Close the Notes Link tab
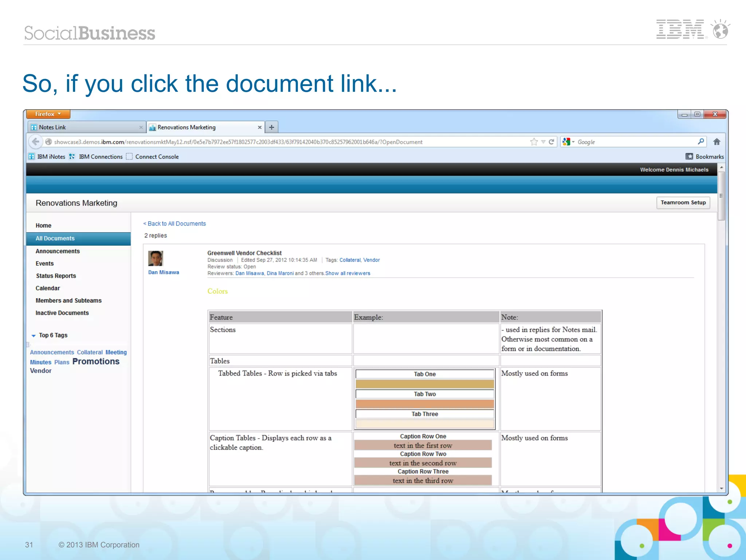 click(x=141, y=127)
